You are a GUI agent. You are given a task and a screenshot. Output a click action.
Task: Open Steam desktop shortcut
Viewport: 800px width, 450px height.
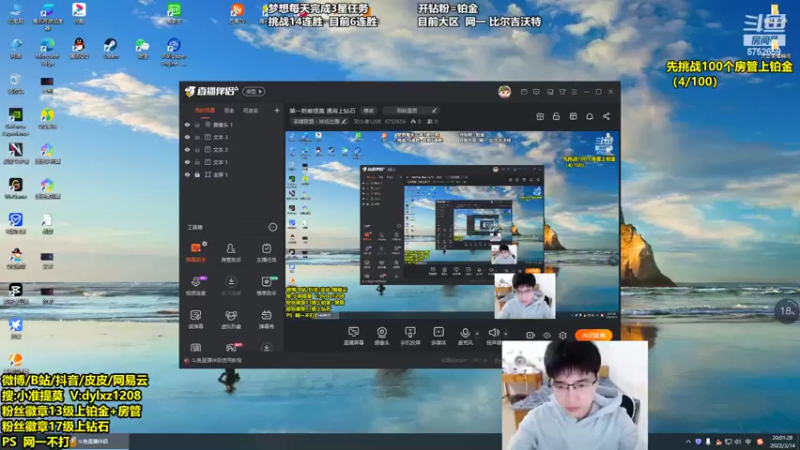[x=110, y=49]
